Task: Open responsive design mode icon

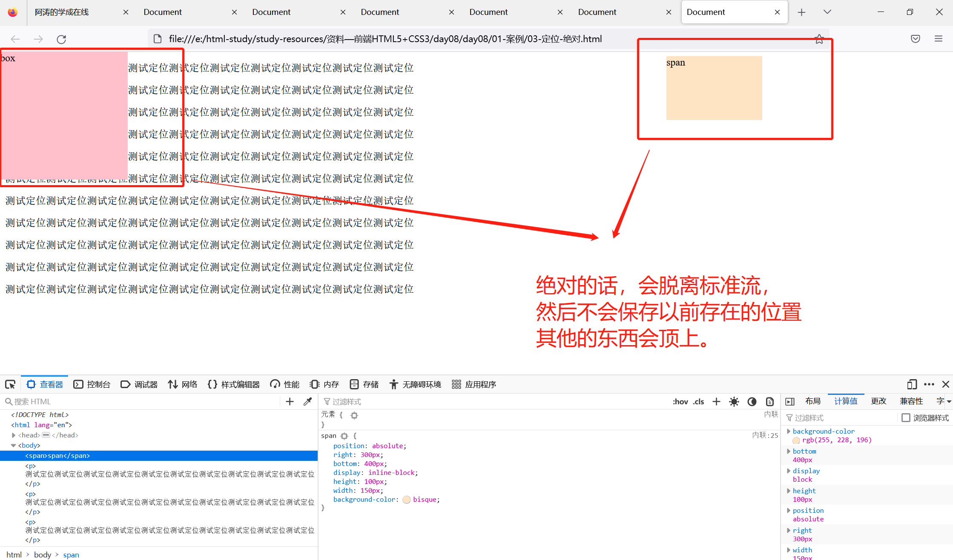Action: (911, 384)
